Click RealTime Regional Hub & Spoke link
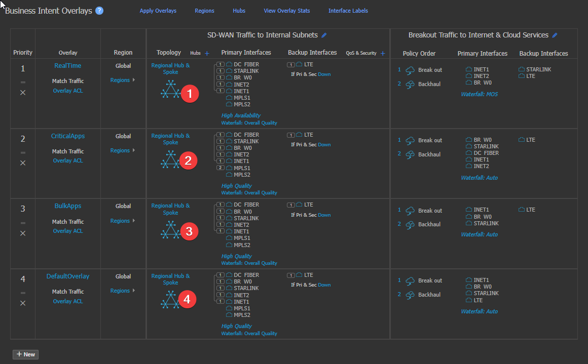Viewport: 588px width, 364px height. pos(171,68)
